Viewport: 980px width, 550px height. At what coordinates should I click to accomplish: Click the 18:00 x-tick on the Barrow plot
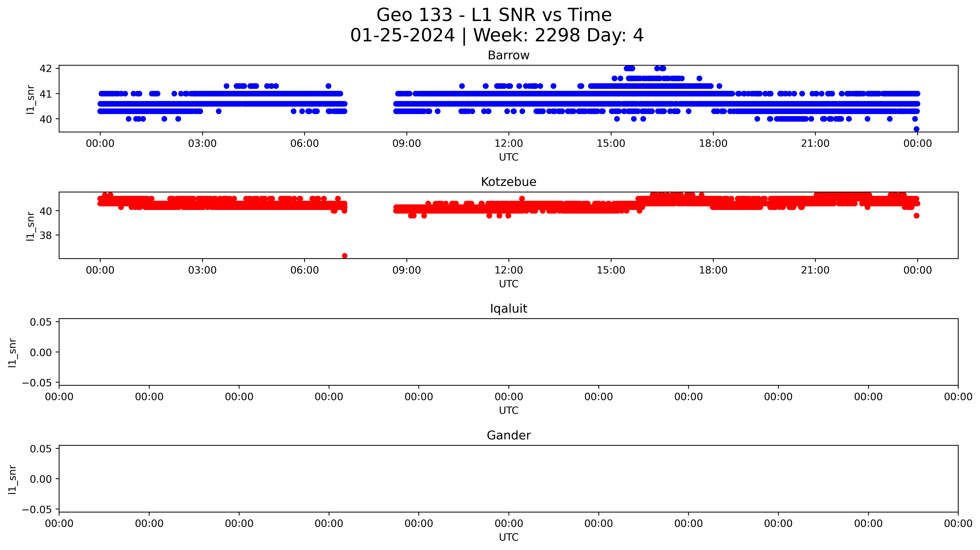click(x=713, y=144)
